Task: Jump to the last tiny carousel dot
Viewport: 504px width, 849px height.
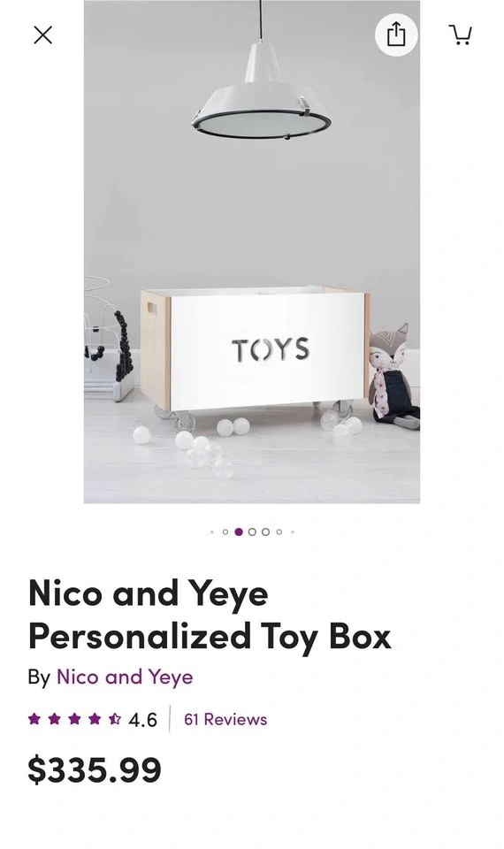Action: [293, 532]
